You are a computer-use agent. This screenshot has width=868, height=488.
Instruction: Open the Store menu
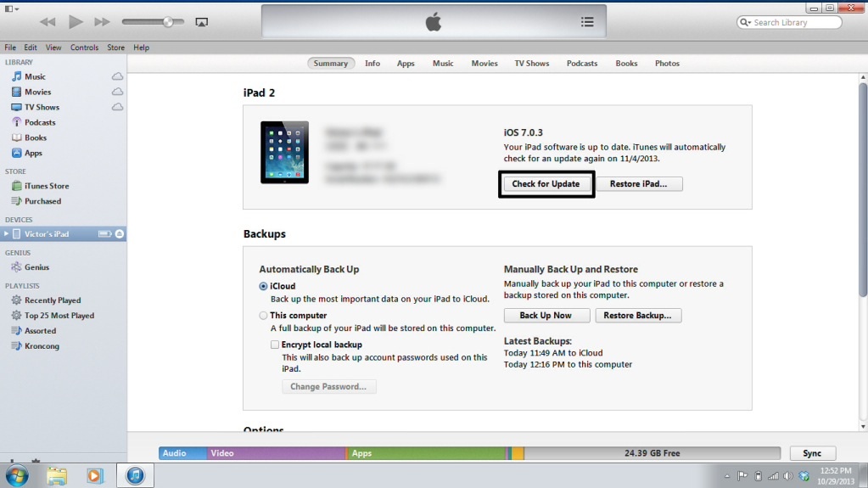pos(115,48)
